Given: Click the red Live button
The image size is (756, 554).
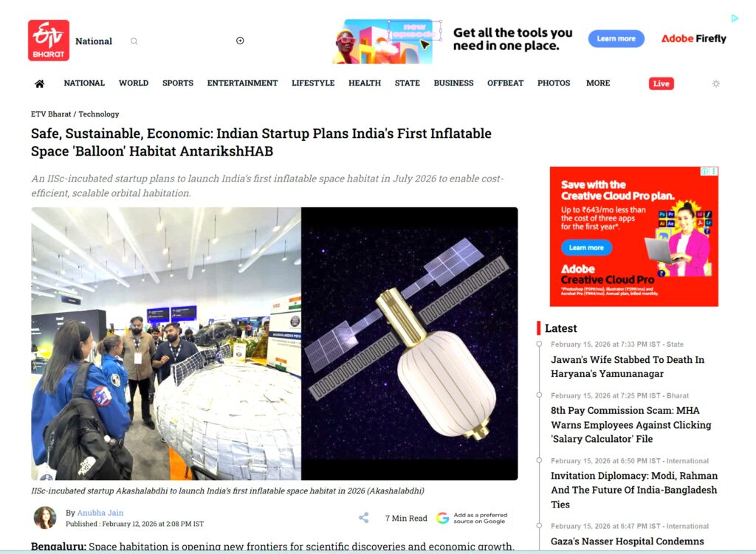Looking at the screenshot, I should pyautogui.click(x=661, y=83).
